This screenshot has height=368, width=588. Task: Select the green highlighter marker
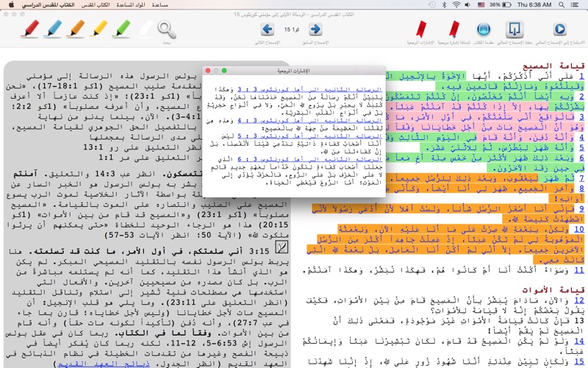(121, 29)
